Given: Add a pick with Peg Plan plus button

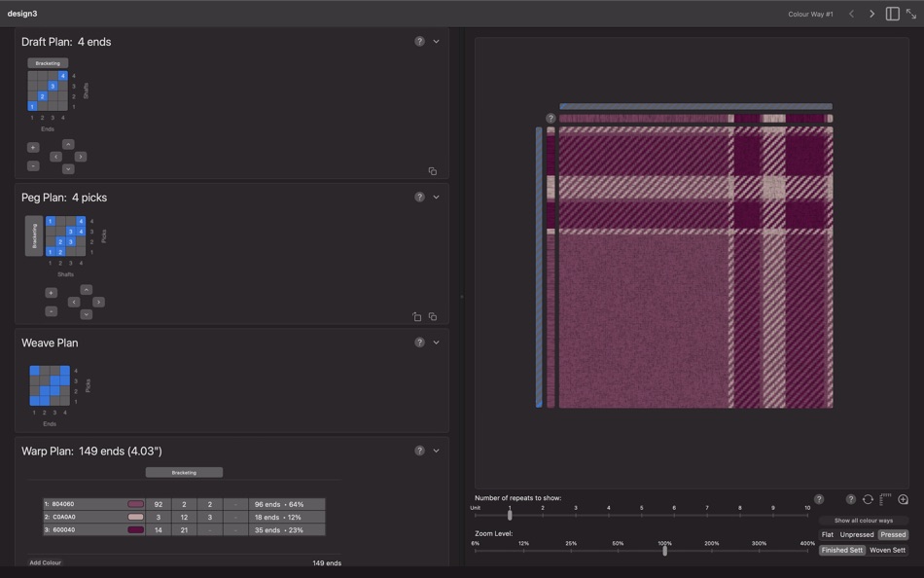Looking at the screenshot, I should 52,293.
